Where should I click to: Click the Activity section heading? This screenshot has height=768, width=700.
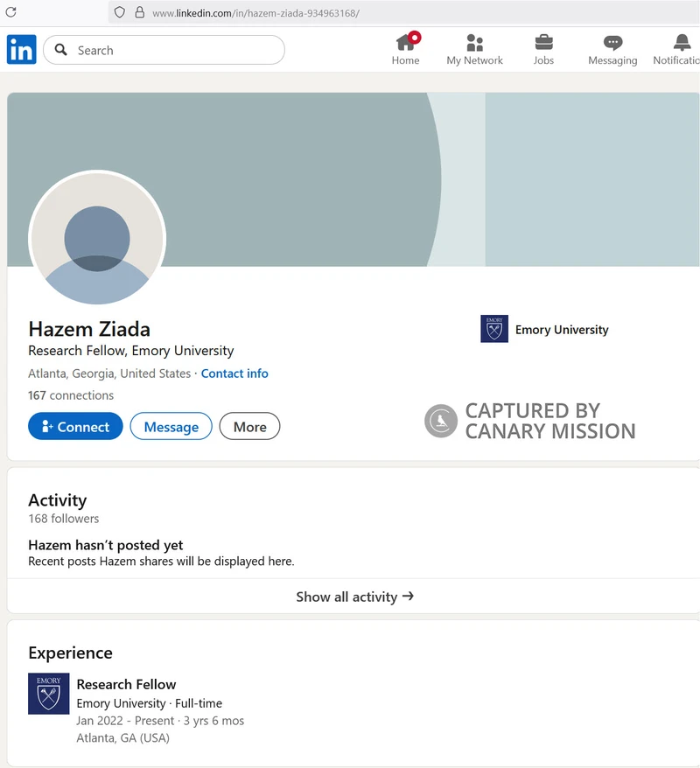(58, 500)
